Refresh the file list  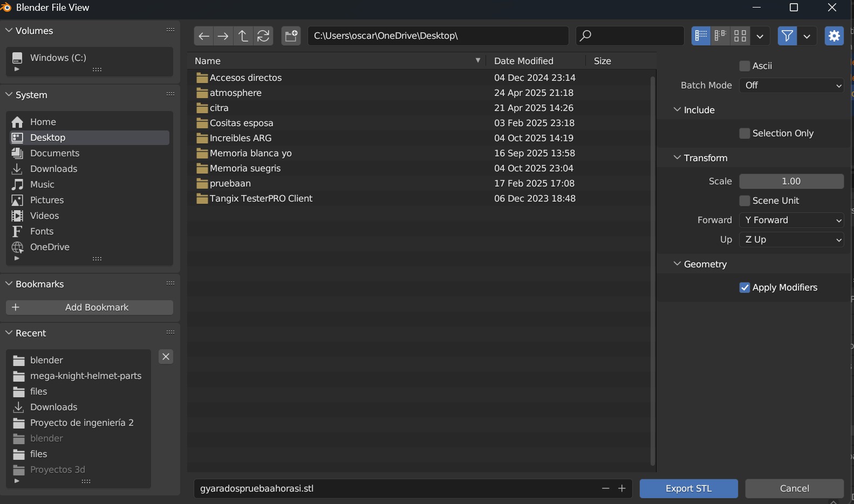point(263,36)
